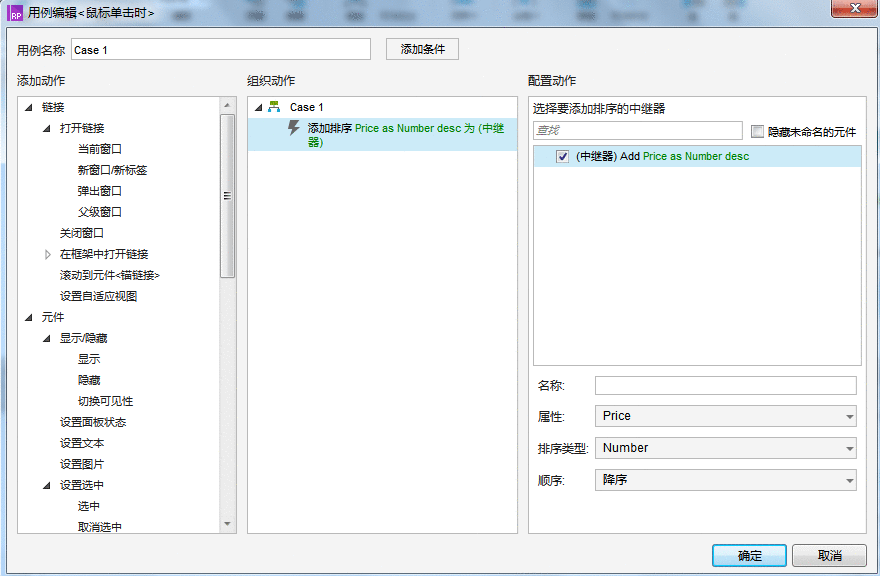Collapse Case 1 in 组织动作 panel
The height and width of the screenshot is (576, 880).
coord(259,107)
